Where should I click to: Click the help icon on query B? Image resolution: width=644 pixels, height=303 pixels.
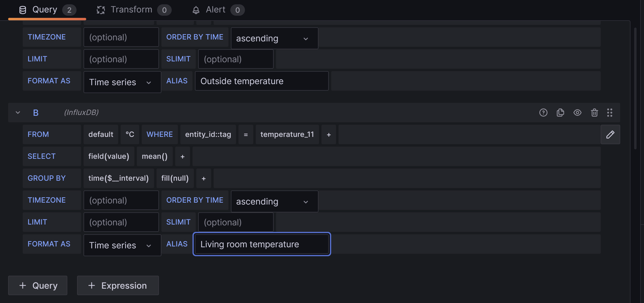[x=543, y=112]
